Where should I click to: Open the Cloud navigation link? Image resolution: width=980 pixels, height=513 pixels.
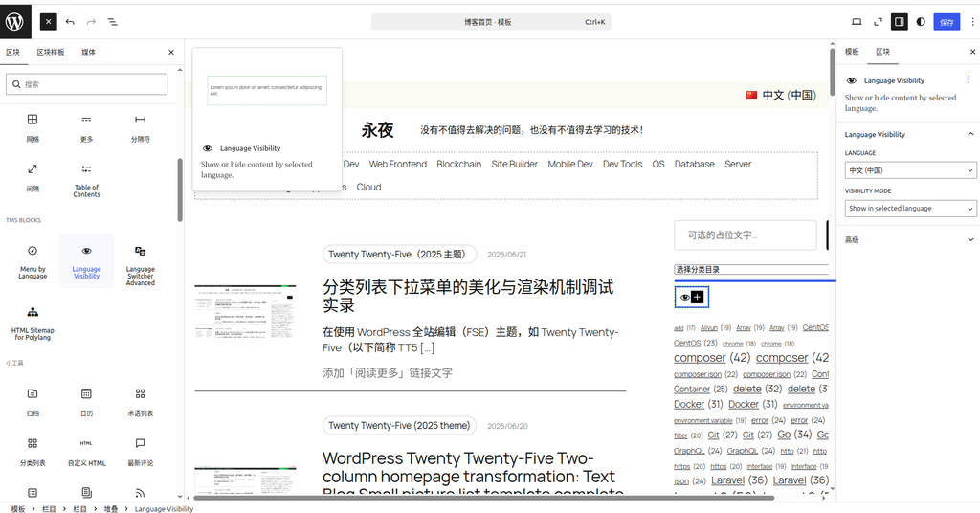coord(368,187)
